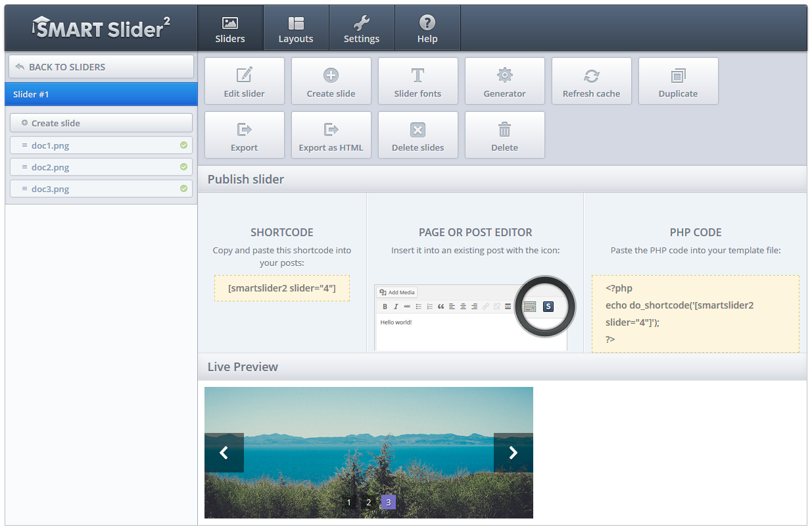Launch the Generator gear tool
The width and height of the screenshot is (812, 531).
click(505, 81)
